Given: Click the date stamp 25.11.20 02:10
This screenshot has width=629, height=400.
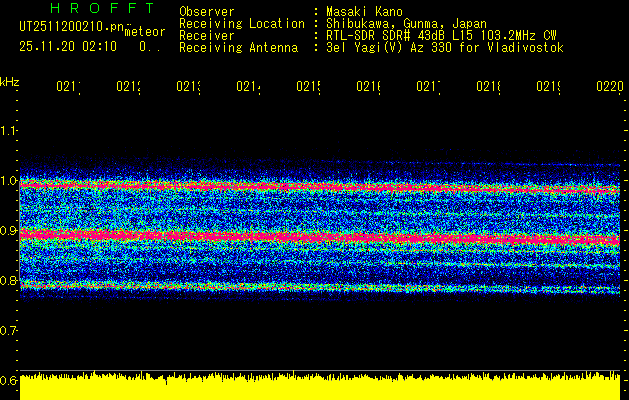Looking at the screenshot, I should tap(67, 46).
